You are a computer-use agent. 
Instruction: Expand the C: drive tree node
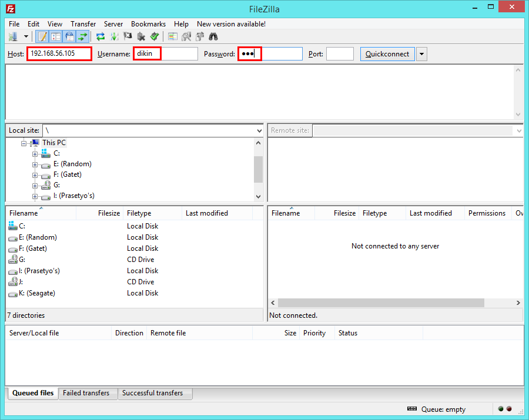(x=35, y=154)
